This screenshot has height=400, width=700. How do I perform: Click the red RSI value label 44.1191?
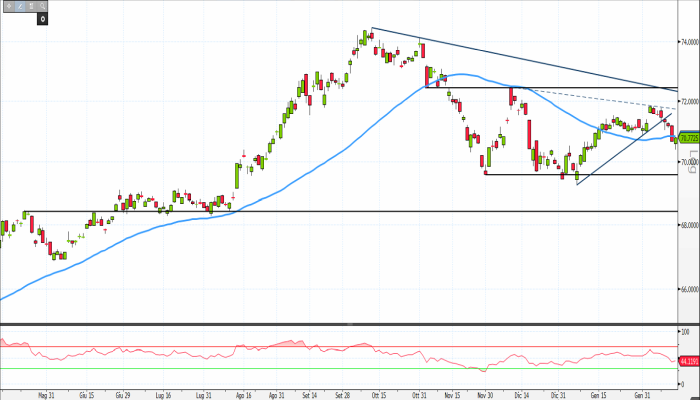[688, 359]
